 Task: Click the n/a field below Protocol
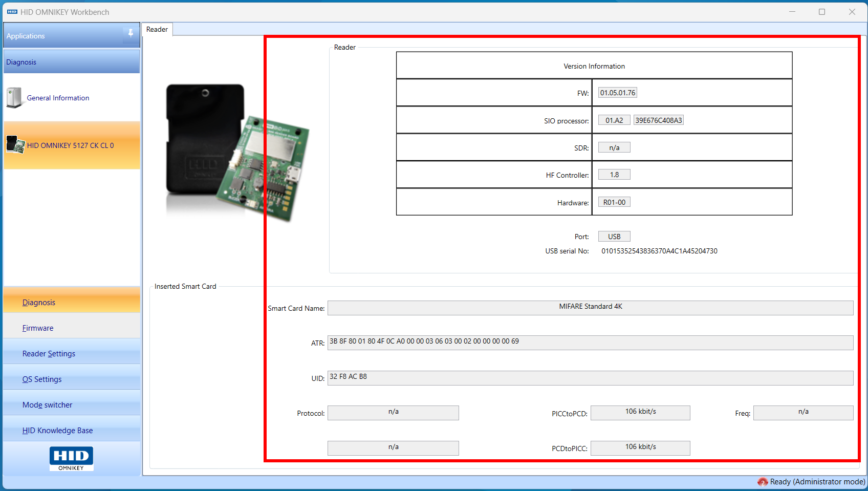point(393,448)
